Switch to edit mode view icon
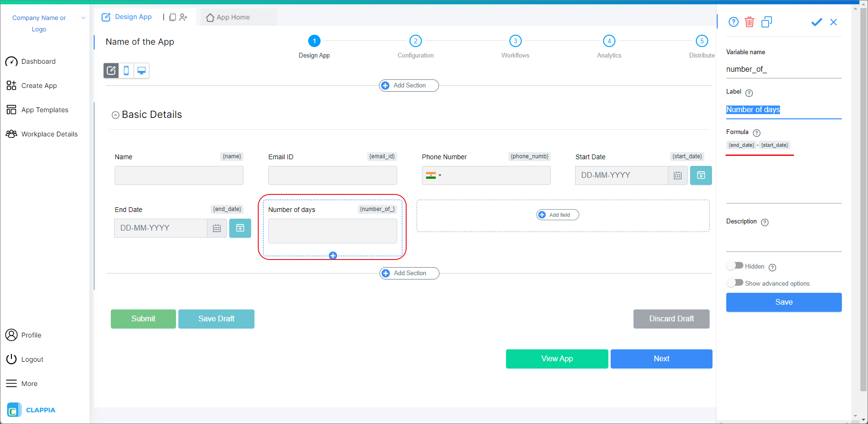 click(111, 71)
